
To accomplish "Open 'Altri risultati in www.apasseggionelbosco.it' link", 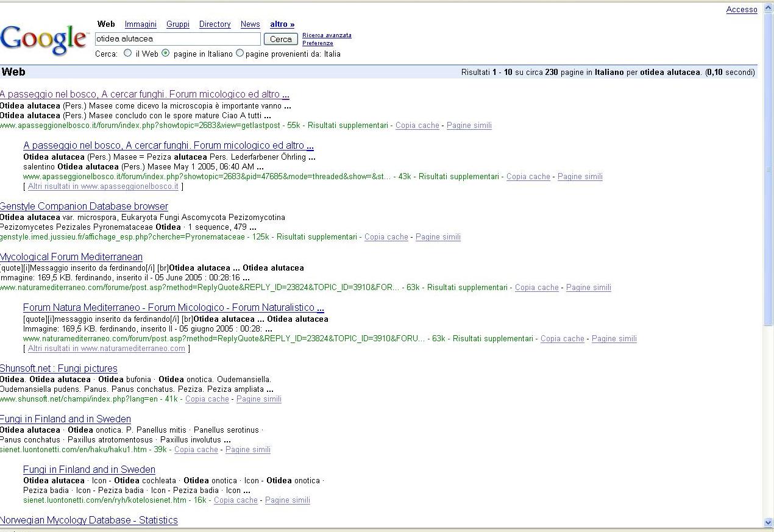I will (103, 186).
